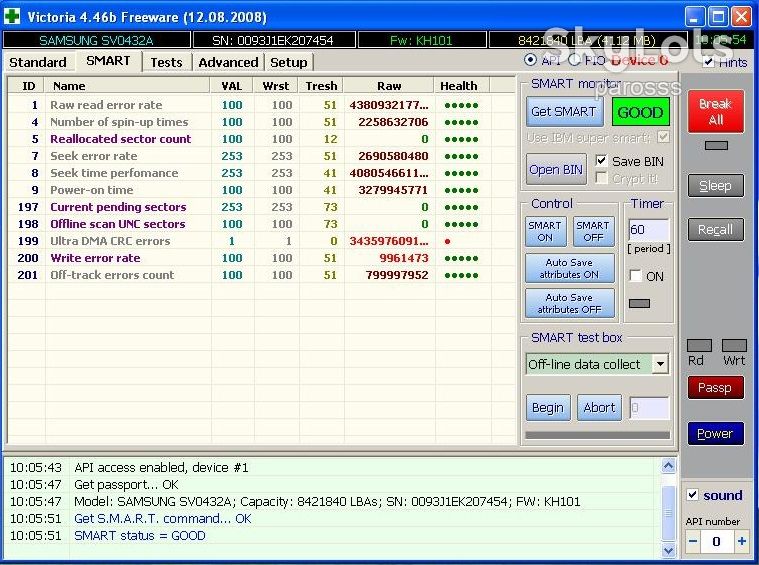Open the Setup tab
The width and height of the screenshot is (759, 565).
tap(288, 62)
